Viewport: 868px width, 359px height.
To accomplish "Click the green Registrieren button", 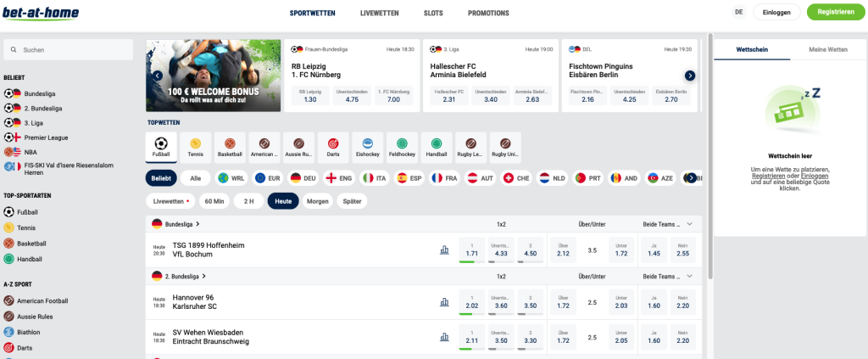I will pyautogui.click(x=831, y=13).
